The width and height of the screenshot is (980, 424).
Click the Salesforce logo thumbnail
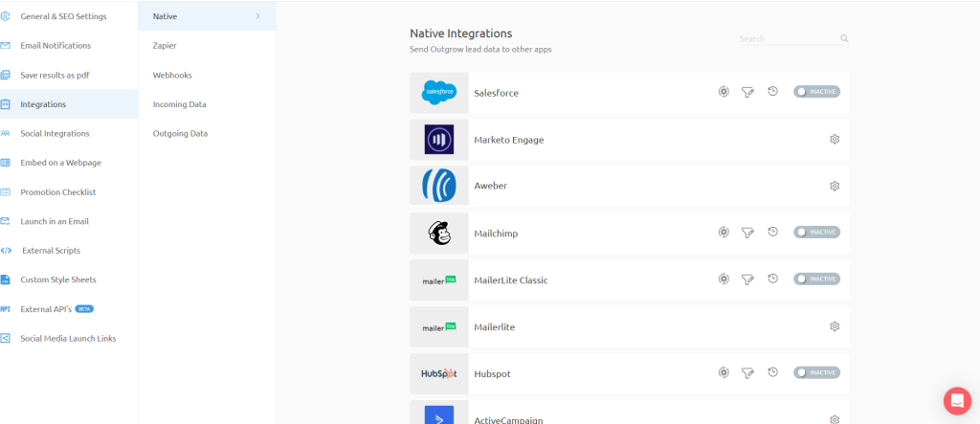pos(438,93)
